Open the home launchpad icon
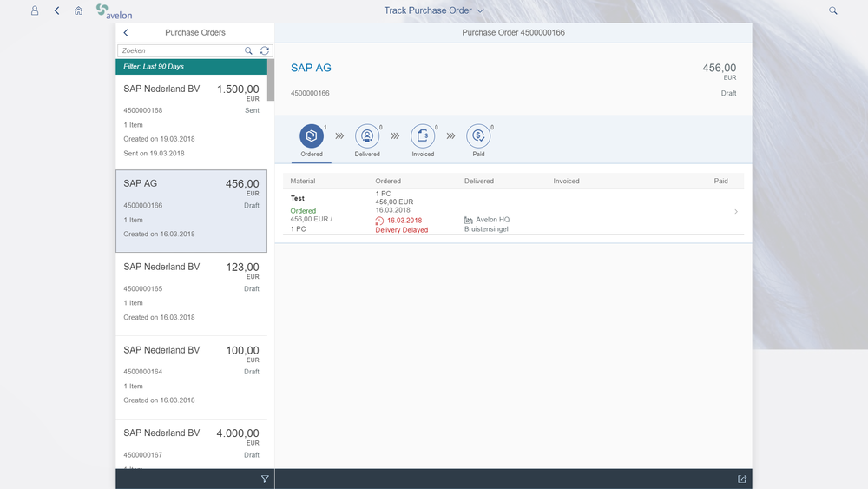Screen dimensions: 868x489 [79, 10]
